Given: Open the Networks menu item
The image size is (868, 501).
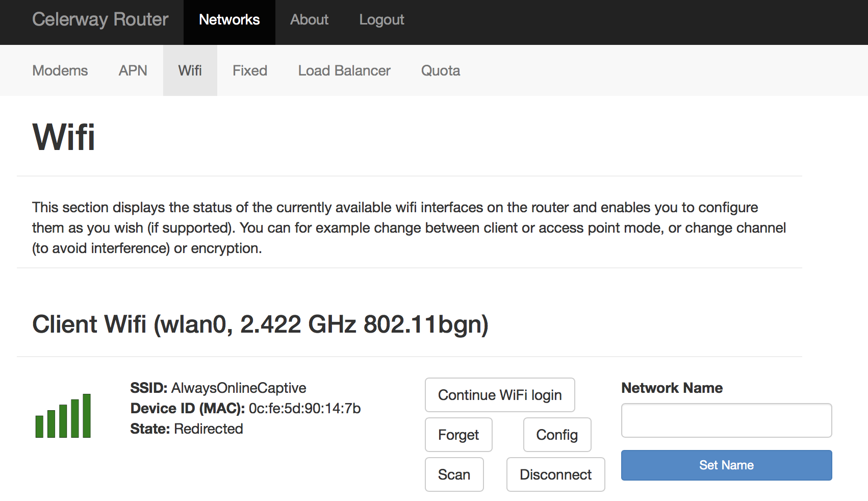Looking at the screenshot, I should click(229, 19).
